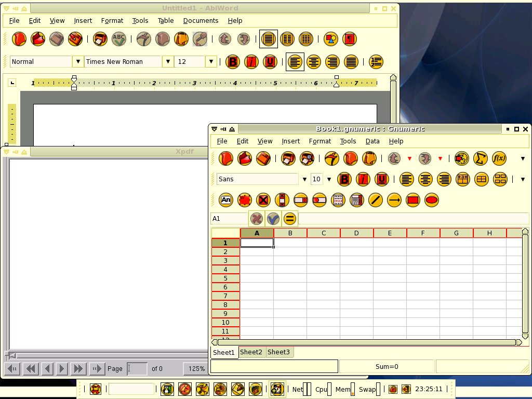Open the Sans font dropdown in Gnumeric
Image resolution: width=532 pixels, height=399 pixels.
[304, 179]
